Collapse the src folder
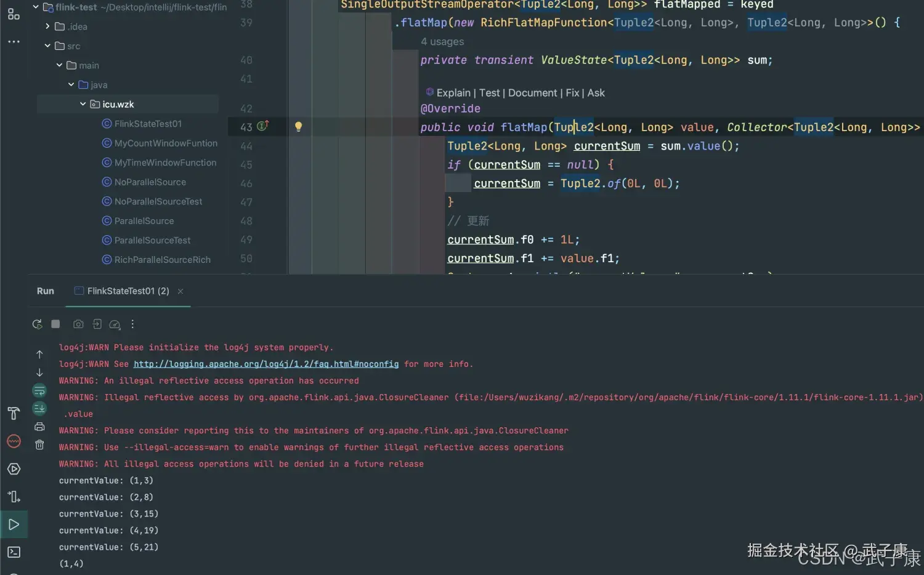The width and height of the screenshot is (924, 575). tap(47, 46)
